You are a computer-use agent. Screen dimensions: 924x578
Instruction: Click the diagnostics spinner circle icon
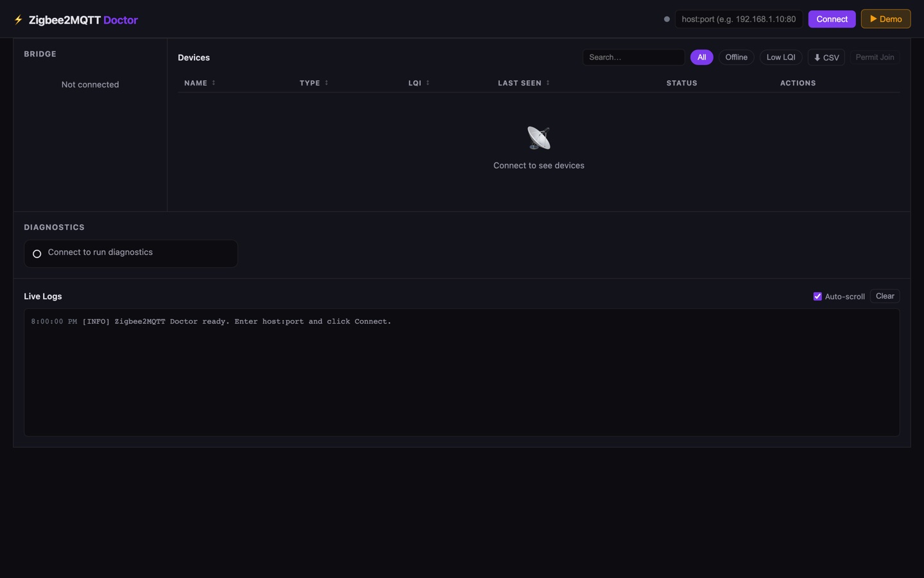point(37,253)
